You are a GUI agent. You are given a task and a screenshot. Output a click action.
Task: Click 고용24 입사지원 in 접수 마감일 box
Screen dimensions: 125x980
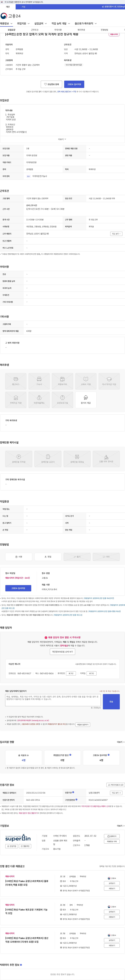tap(18, 588)
